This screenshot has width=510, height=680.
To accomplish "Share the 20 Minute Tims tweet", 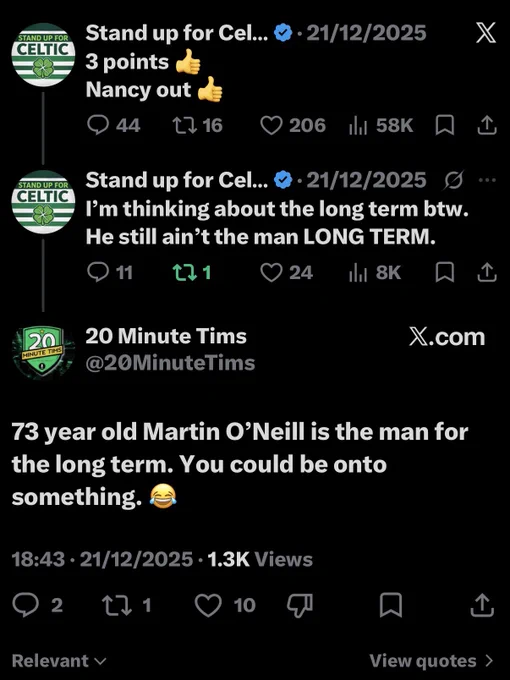I will pos(482,605).
